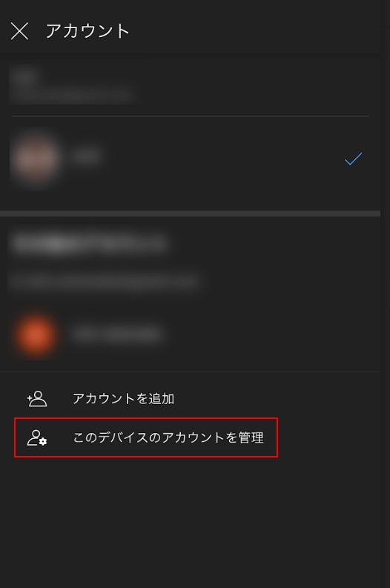Select the blurred beige profile avatar
This screenshot has width=390, height=588.
click(x=36, y=158)
